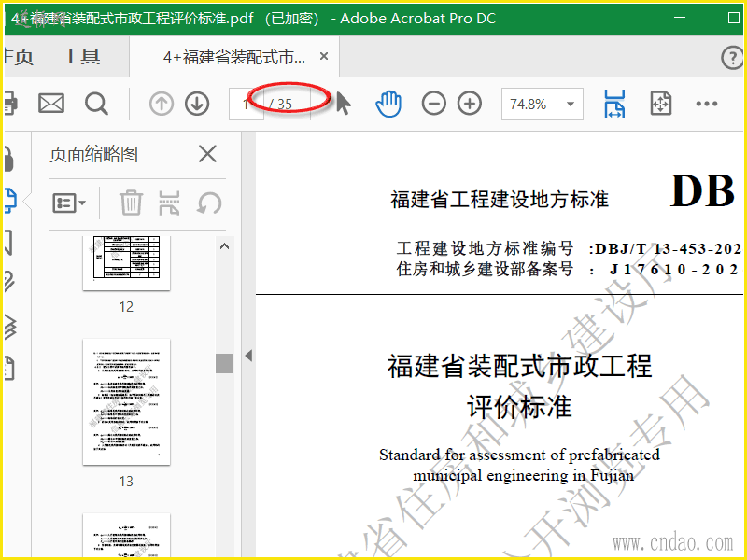
Task: Select the 4+福建省装配式市... document tab
Action: click(x=234, y=57)
